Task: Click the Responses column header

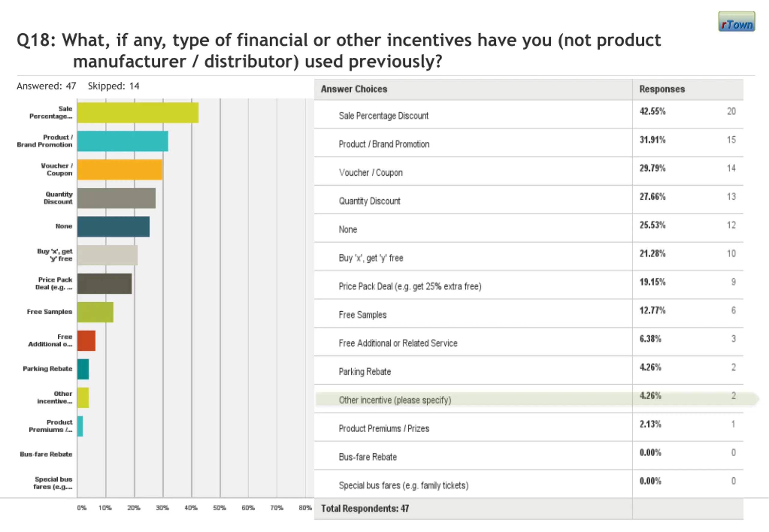Action: coord(662,89)
